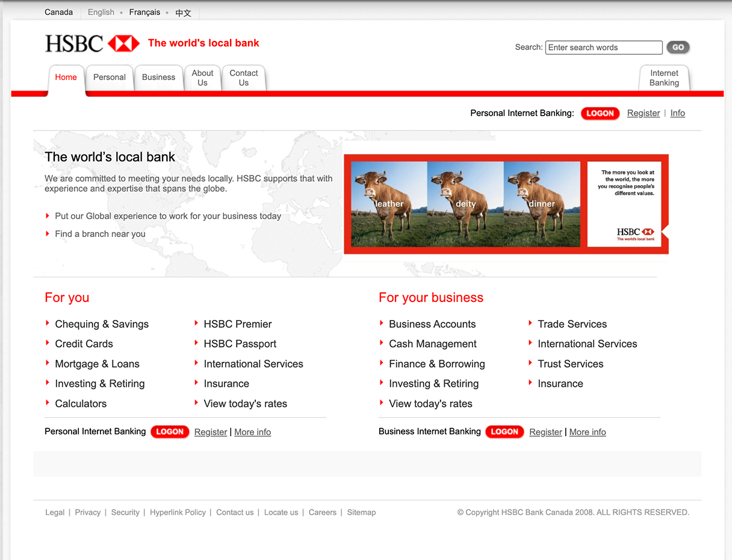
Task: View today's rates under For your business
Action: pos(430,404)
